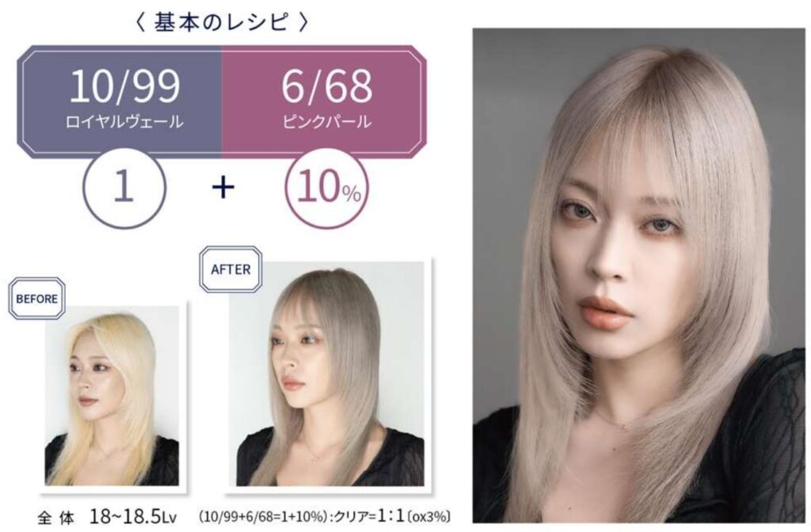Click the 基本のレシピ heading

click(x=221, y=22)
